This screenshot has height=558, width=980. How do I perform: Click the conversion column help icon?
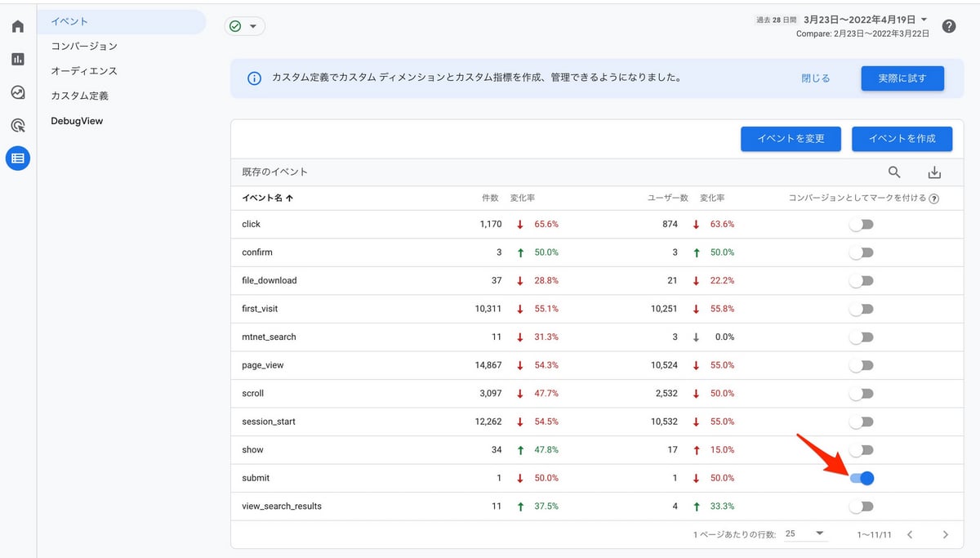933,199
